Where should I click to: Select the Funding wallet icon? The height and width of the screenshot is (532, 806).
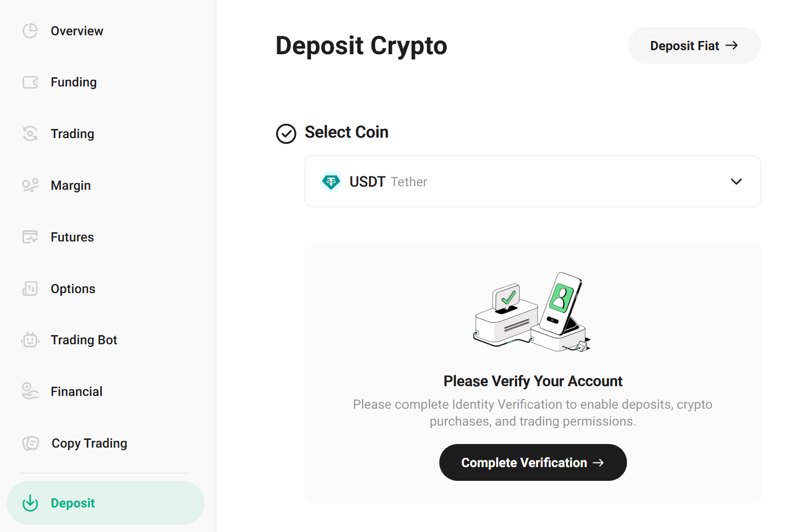click(30, 82)
